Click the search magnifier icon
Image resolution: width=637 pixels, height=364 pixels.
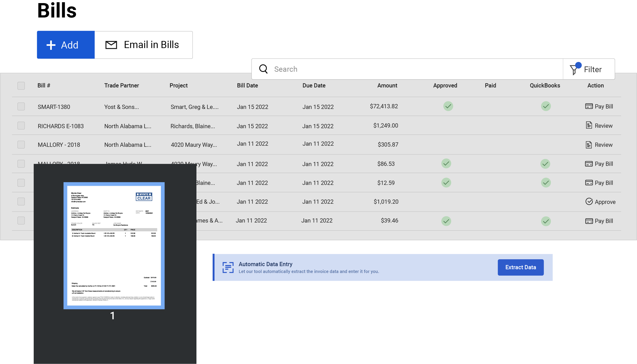click(264, 69)
